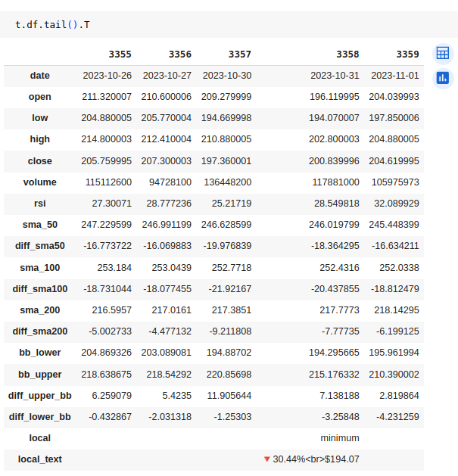Screen dimensions: 458x476
Task: Click open value 196.119995
Action: pos(335,97)
